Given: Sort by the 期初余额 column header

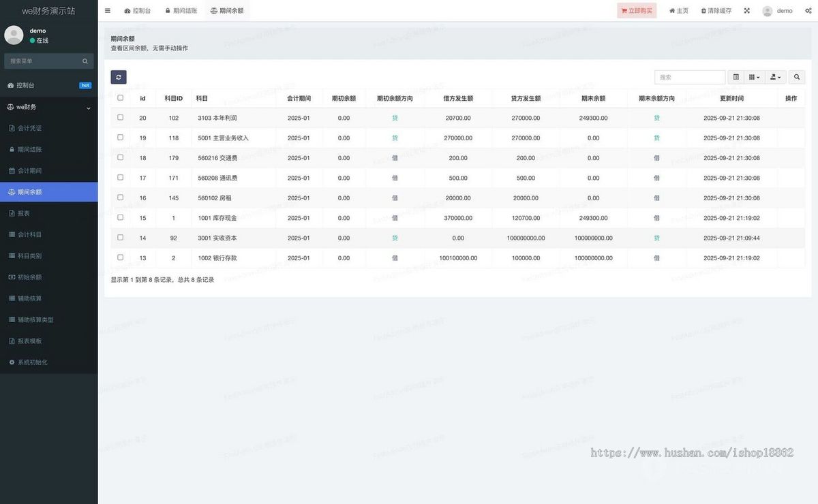Looking at the screenshot, I should tap(344, 98).
